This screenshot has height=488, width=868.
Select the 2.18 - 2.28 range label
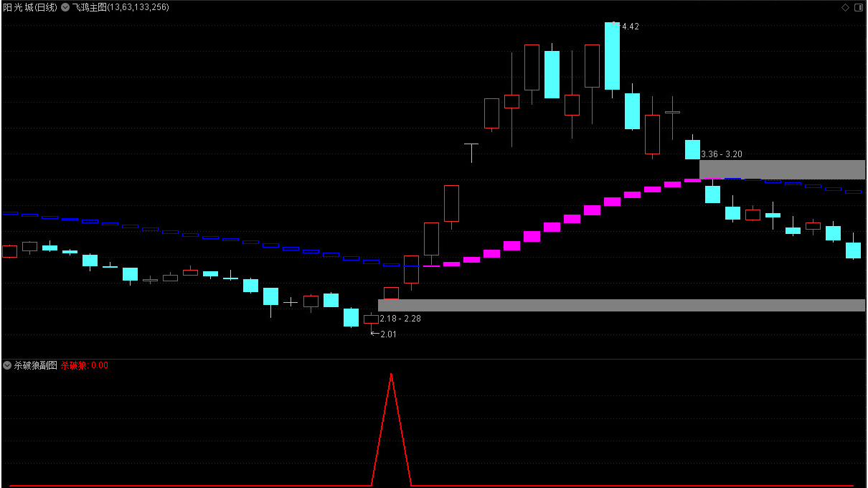pyautogui.click(x=400, y=318)
